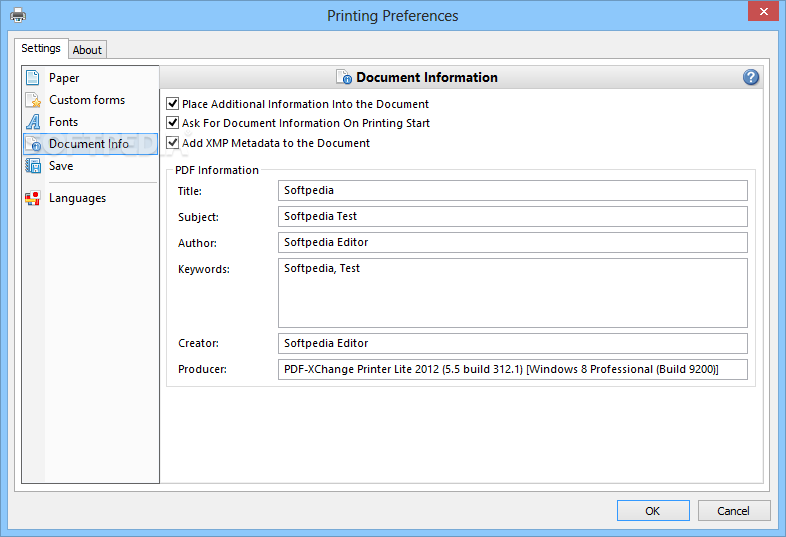
Task: Click the Document Information heading text
Action: point(427,77)
